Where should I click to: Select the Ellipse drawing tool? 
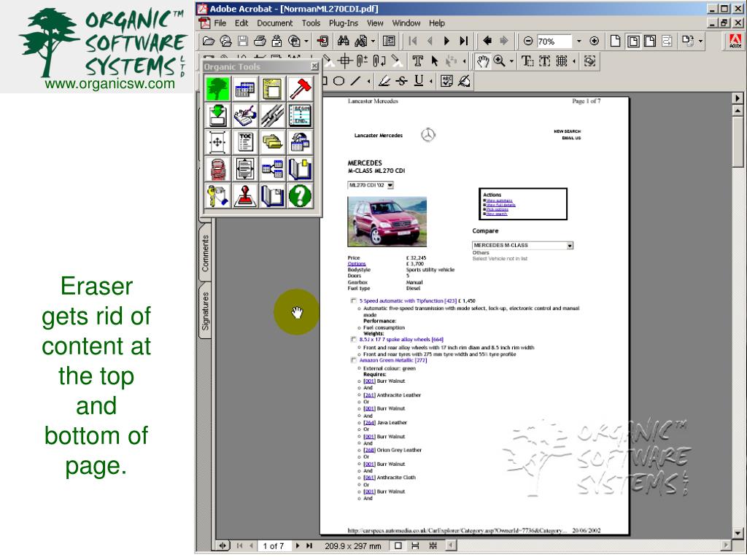pyautogui.click(x=338, y=82)
